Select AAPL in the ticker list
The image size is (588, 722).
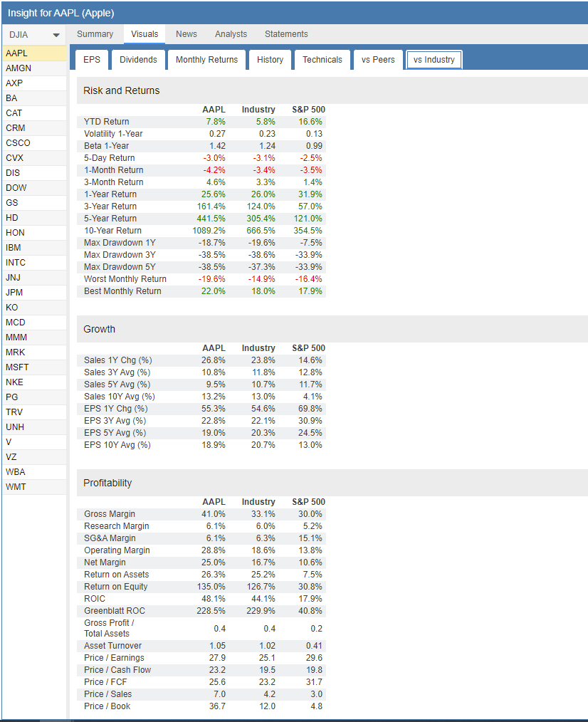(x=34, y=53)
